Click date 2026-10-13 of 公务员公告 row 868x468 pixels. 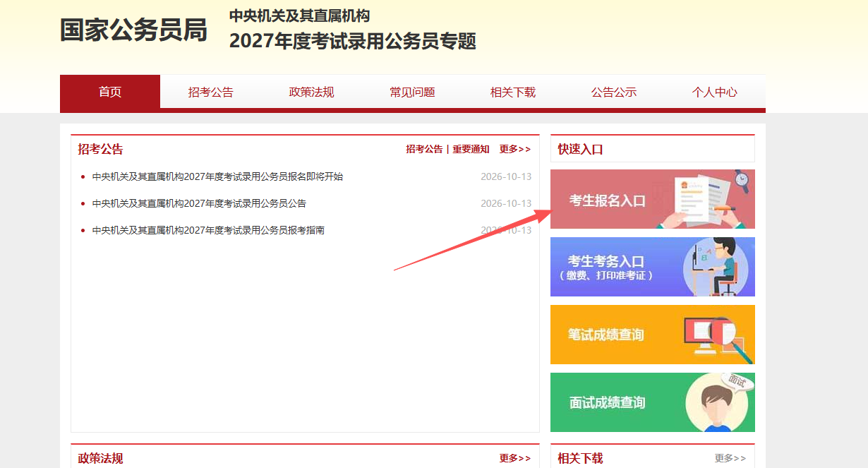[506, 203]
